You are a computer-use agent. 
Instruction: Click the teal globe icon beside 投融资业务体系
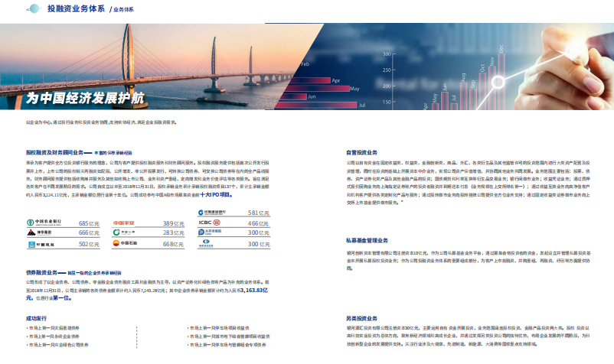tap(34, 8)
